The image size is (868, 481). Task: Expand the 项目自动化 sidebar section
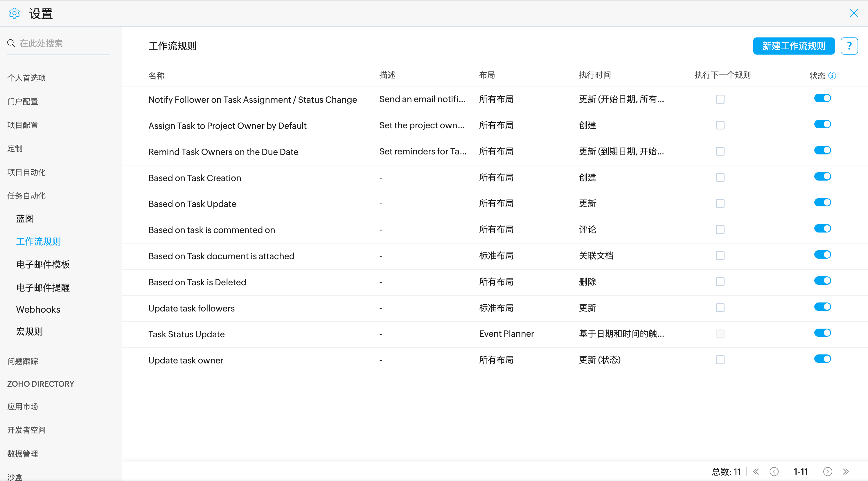click(x=26, y=172)
